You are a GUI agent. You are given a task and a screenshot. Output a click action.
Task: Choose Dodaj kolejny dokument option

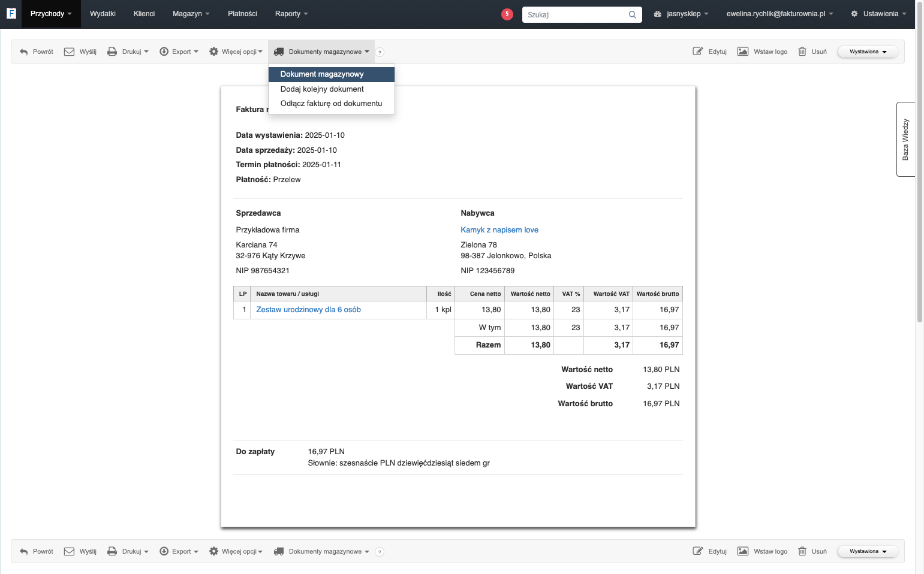coord(332,89)
